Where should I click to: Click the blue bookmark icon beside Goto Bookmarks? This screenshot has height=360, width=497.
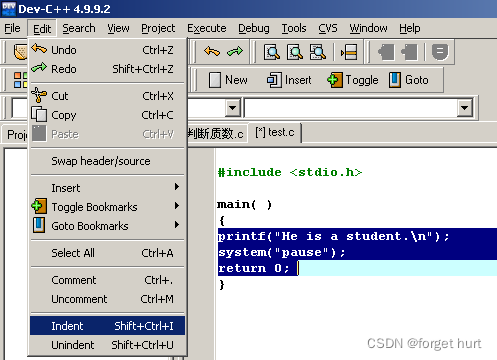(39, 225)
